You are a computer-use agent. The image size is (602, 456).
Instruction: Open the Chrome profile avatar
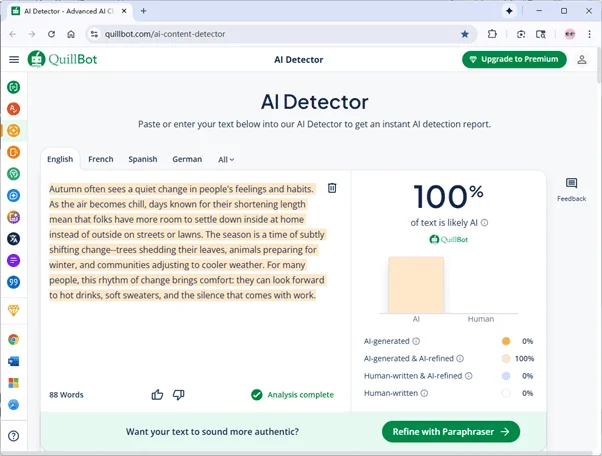click(570, 34)
